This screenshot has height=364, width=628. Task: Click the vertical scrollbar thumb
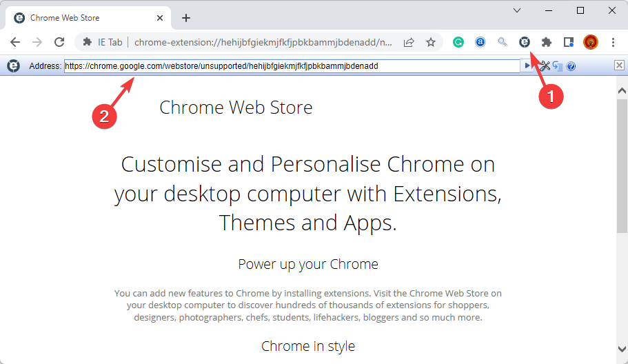tap(622, 165)
